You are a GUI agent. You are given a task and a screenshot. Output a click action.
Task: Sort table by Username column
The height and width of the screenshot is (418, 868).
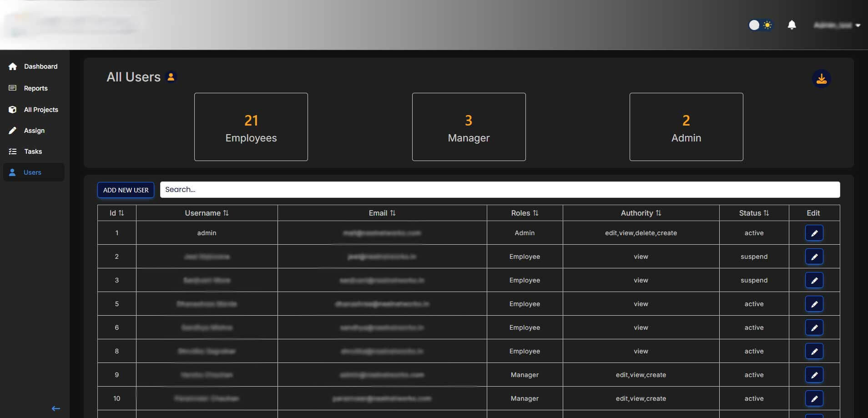[207, 213]
